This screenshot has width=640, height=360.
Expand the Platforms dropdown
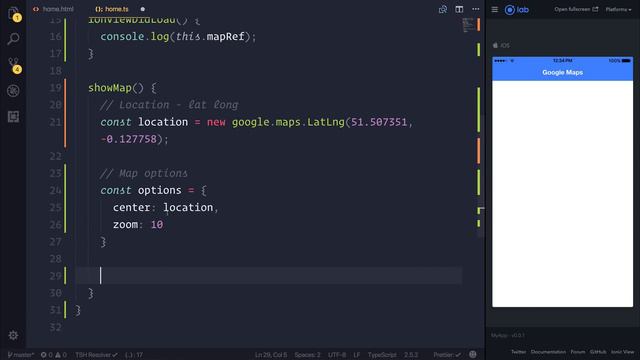[618, 9]
